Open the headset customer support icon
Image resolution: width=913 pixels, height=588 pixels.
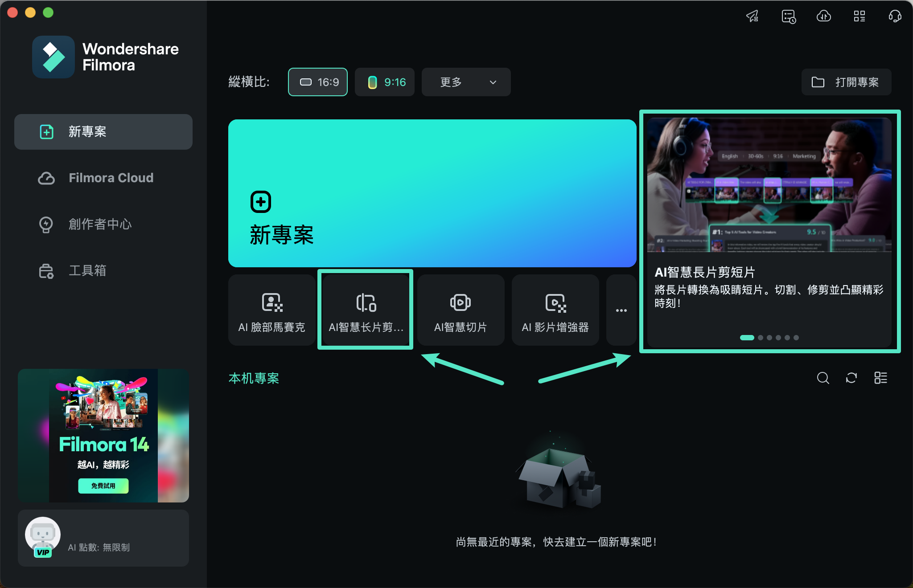pos(895,16)
